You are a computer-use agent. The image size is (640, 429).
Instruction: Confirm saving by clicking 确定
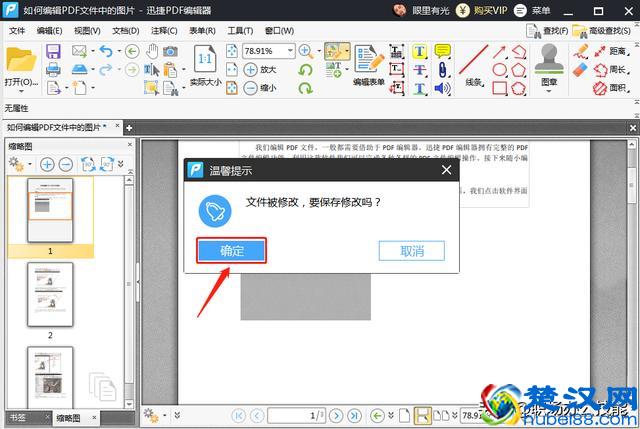(x=231, y=251)
